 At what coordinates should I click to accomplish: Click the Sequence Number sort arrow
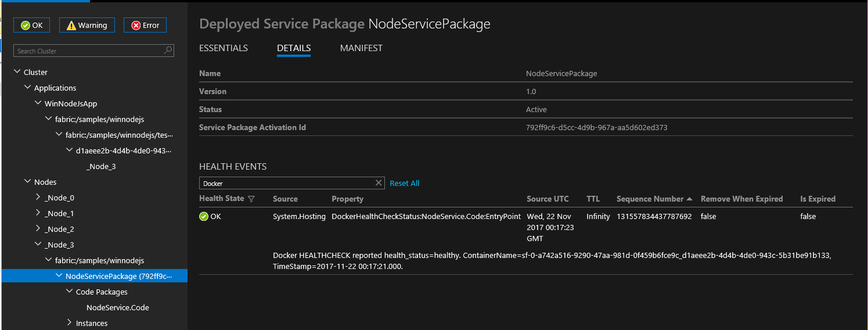tap(689, 199)
